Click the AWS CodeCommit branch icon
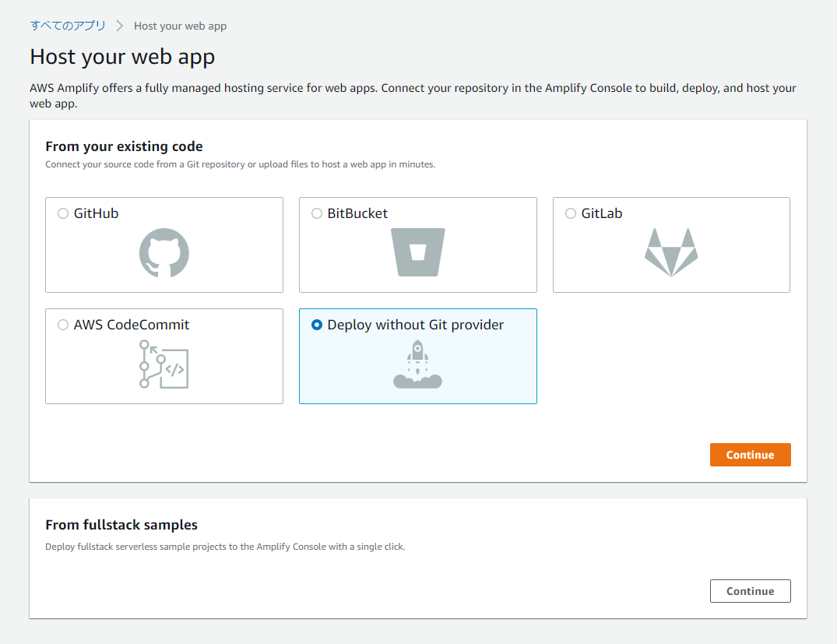837x644 pixels. coord(164,364)
